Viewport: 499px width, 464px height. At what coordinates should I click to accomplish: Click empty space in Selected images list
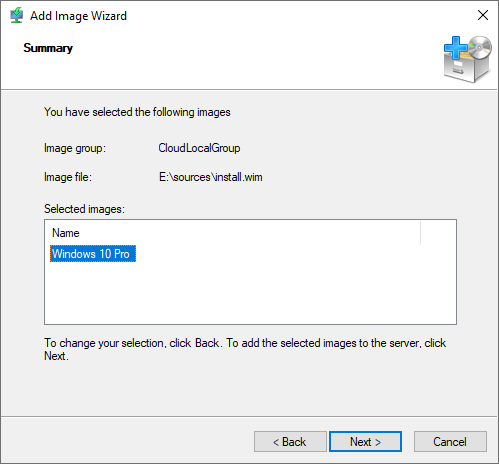click(250, 293)
